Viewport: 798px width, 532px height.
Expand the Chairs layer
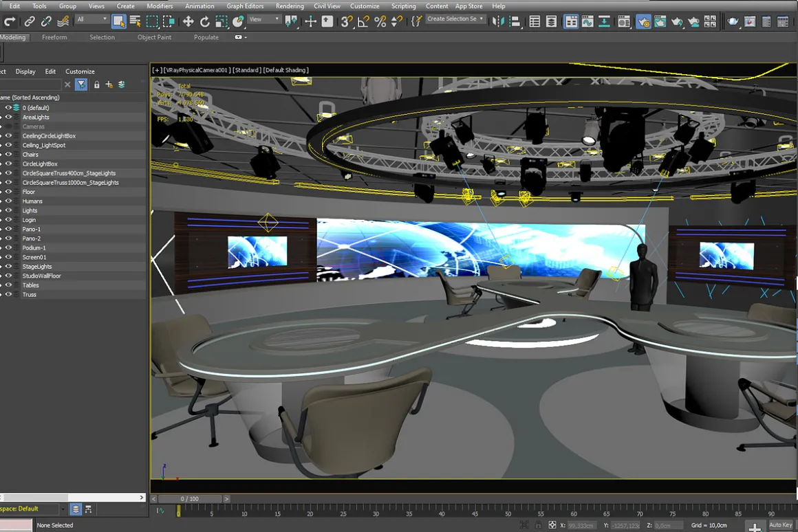click(x=1, y=155)
